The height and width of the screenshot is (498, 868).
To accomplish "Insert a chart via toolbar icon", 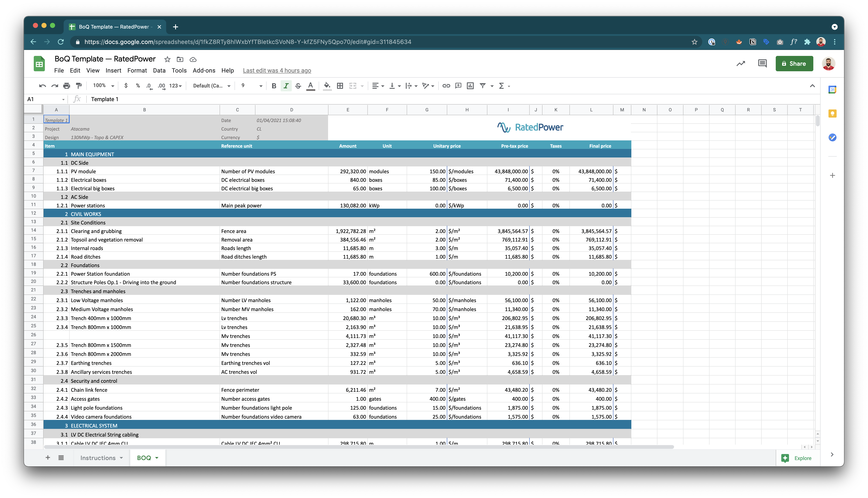I will coord(470,86).
